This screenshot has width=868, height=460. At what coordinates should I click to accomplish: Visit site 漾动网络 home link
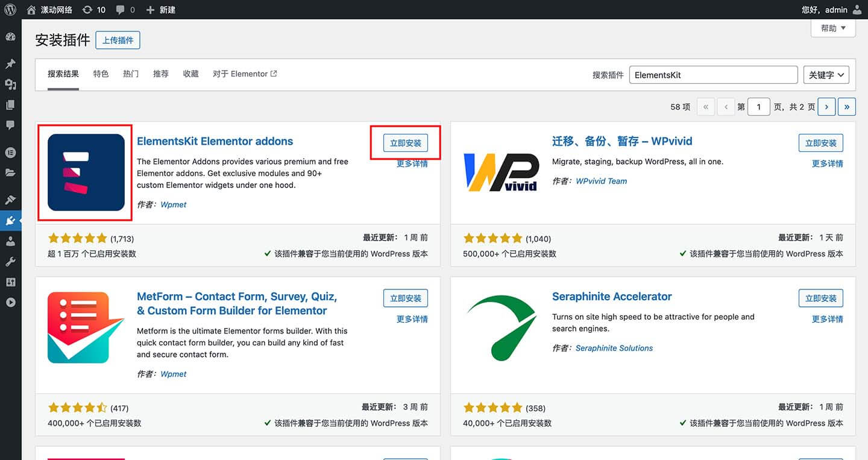(x=49, y=9)
